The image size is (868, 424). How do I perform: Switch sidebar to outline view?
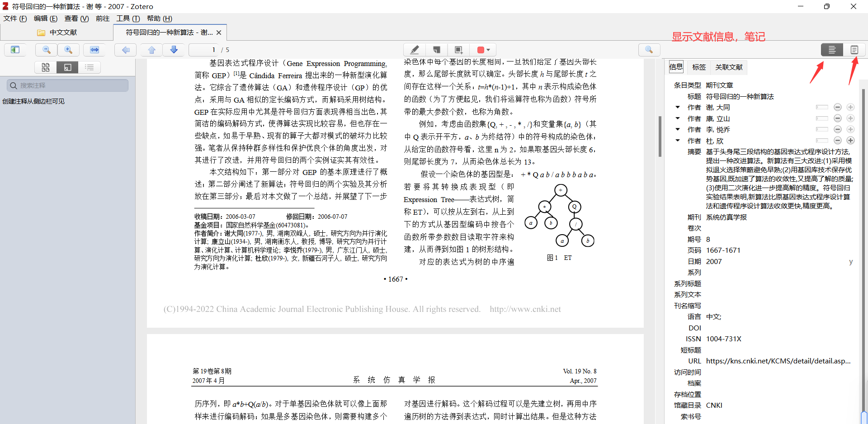(x=90, y=67)
